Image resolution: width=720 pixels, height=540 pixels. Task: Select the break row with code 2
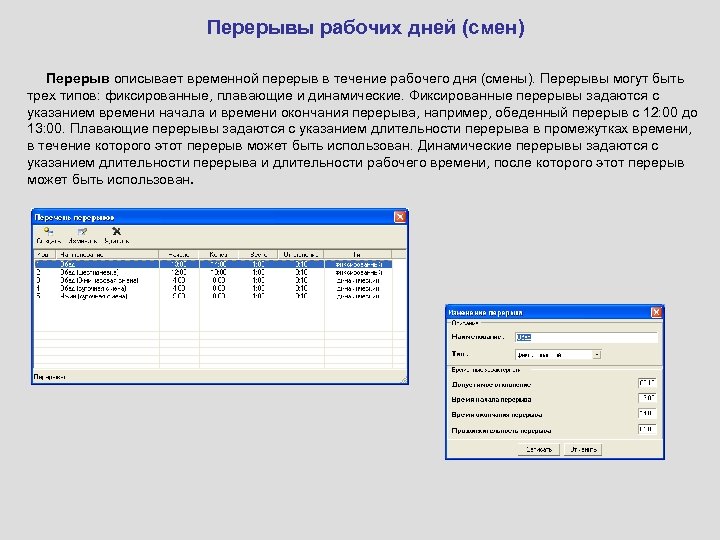pyautogui.click(x=214, y=272)
